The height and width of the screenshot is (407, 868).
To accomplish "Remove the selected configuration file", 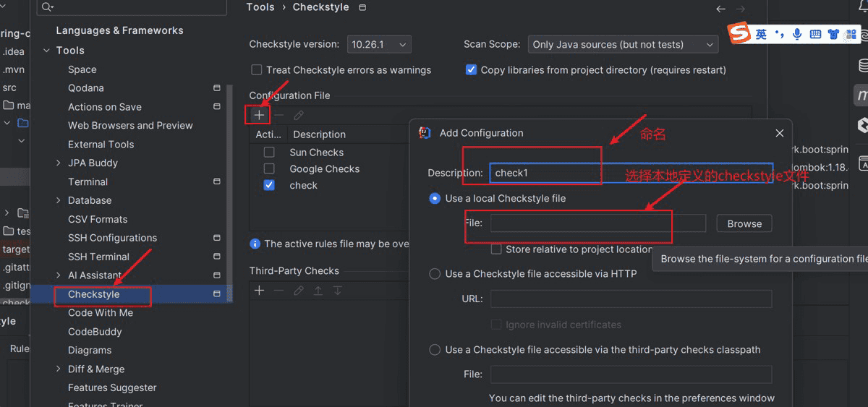I will (x=279, y=115).
